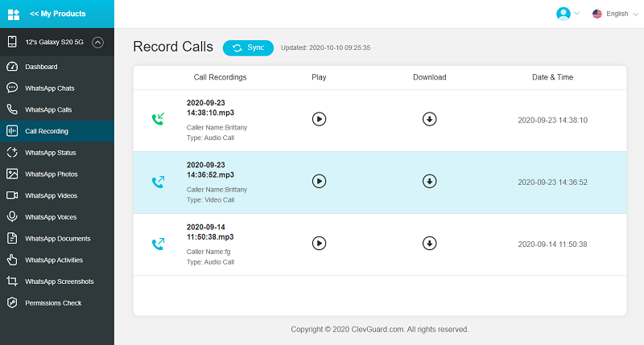Click the WhatsApp Chats bubble icon
The width and height of the screenshot is (644, 345).
pos(12,88)
